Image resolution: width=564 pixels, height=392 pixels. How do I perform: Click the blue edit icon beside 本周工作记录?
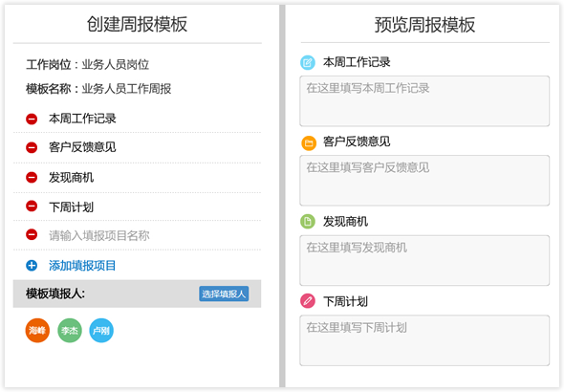coord(308,62)
